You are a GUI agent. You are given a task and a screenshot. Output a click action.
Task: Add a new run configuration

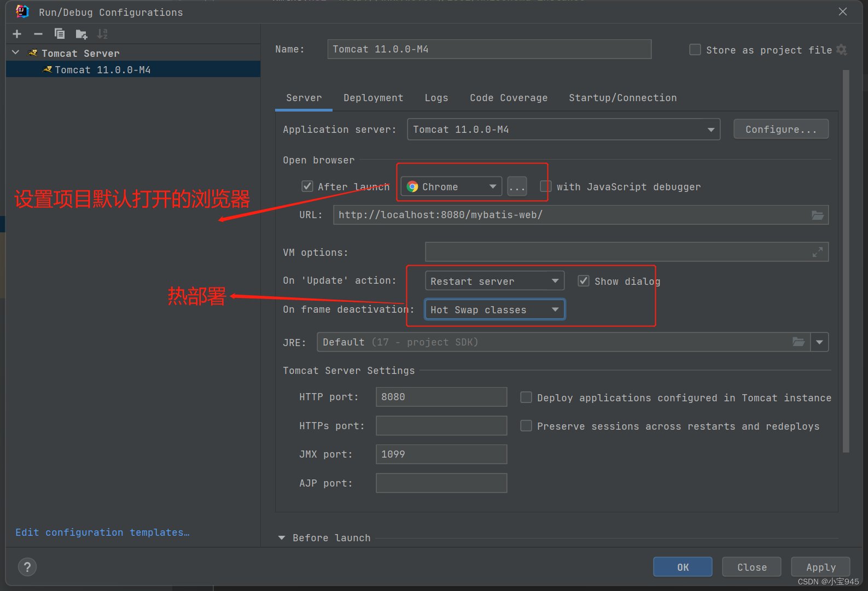tap(17, 34)
